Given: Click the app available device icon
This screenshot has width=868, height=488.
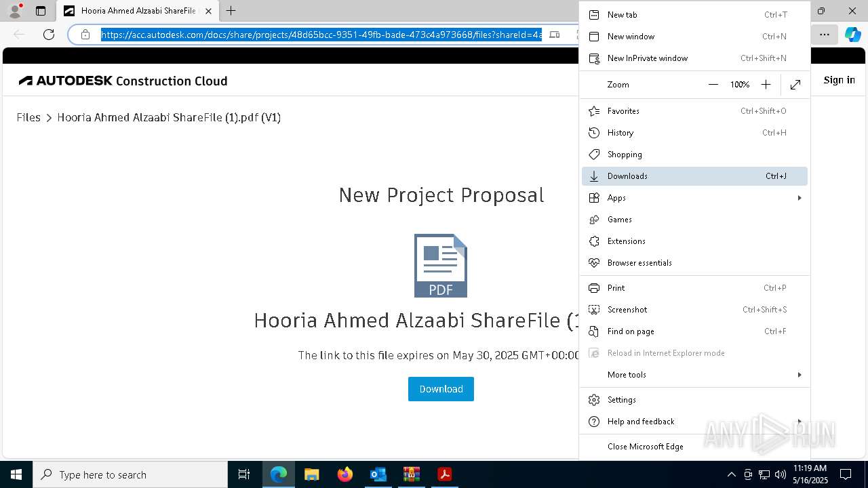Looking at the screenshot, I should [555, 35].
